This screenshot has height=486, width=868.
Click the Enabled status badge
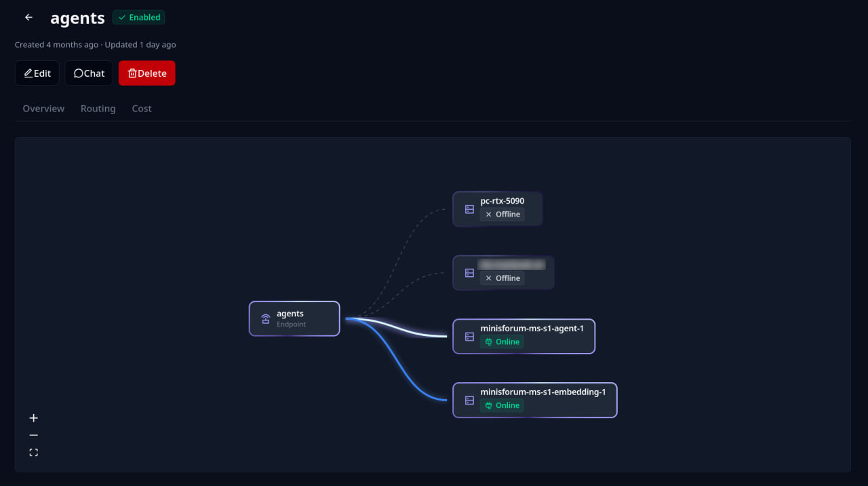click(x=139, y=18)
